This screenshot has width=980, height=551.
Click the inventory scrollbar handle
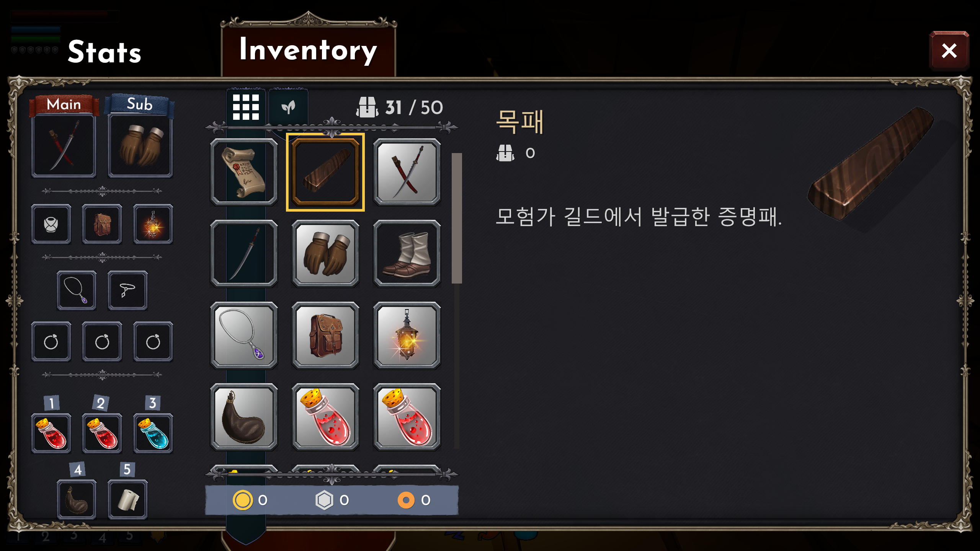[457, 218]
